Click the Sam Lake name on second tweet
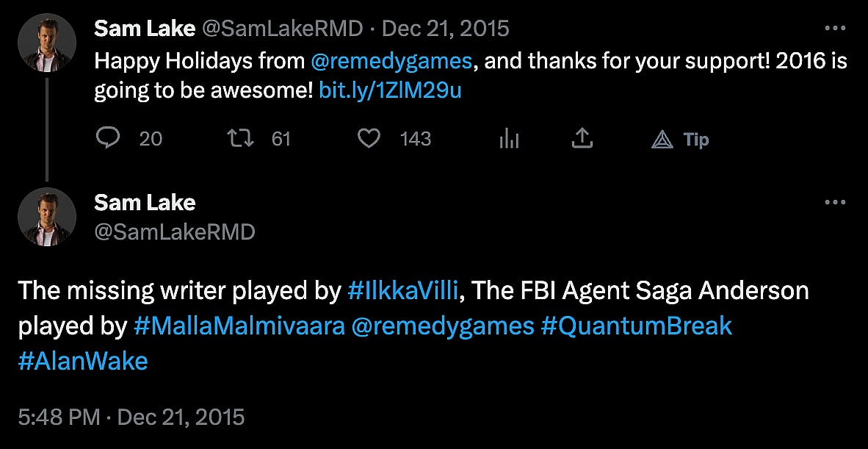868x449 pixels. pos(145,202)
